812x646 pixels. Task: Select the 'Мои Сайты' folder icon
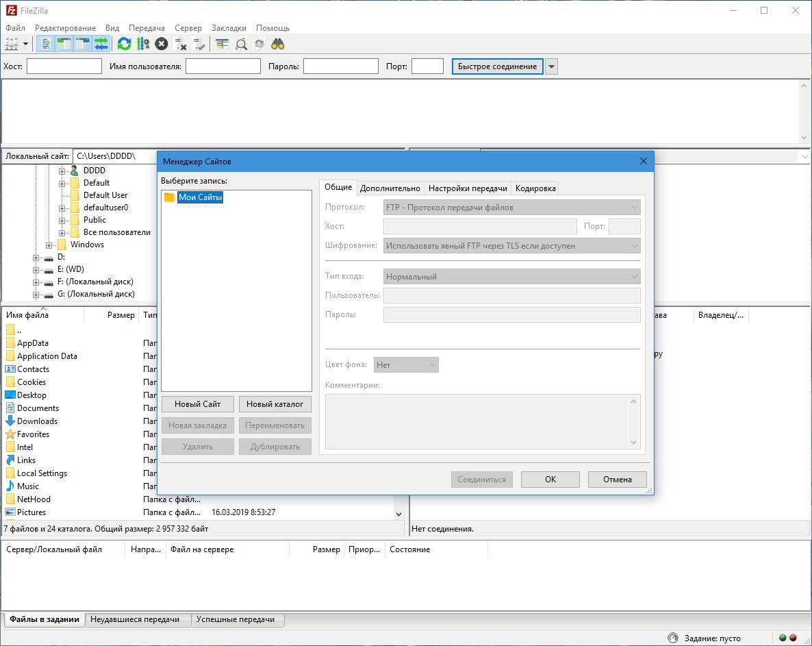tap(169, 197)
